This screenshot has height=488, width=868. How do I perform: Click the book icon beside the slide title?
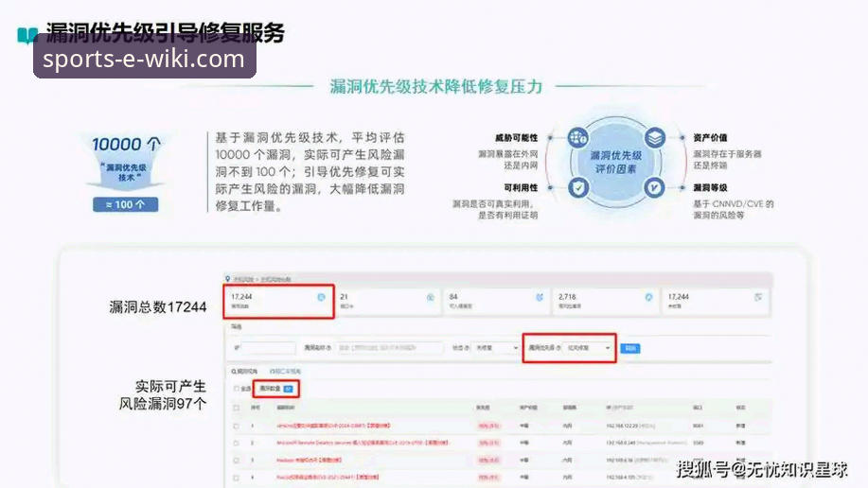click(27, 35)
